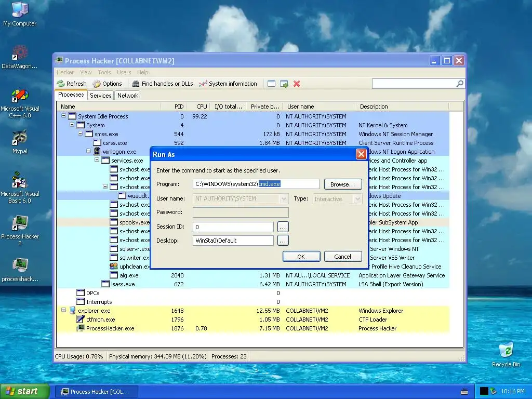Launch Microsoft Visual C++ 6.0 icon

20,103
